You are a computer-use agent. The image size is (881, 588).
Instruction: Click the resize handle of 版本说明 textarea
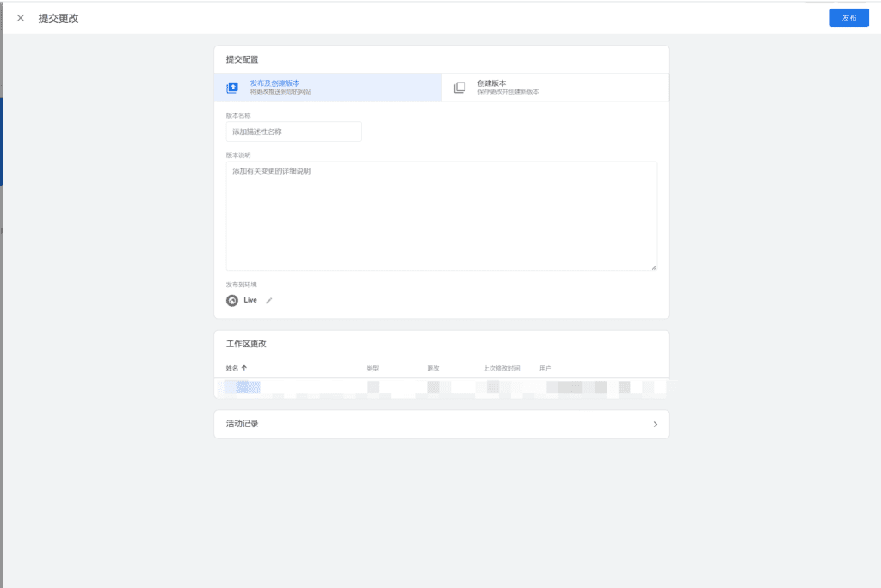click(x=654, y=267)
